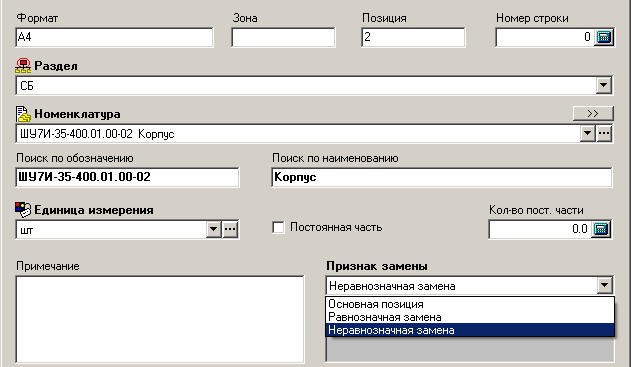Click the Номенклатура document icon
631x367 pixels.
coord(23,114)
